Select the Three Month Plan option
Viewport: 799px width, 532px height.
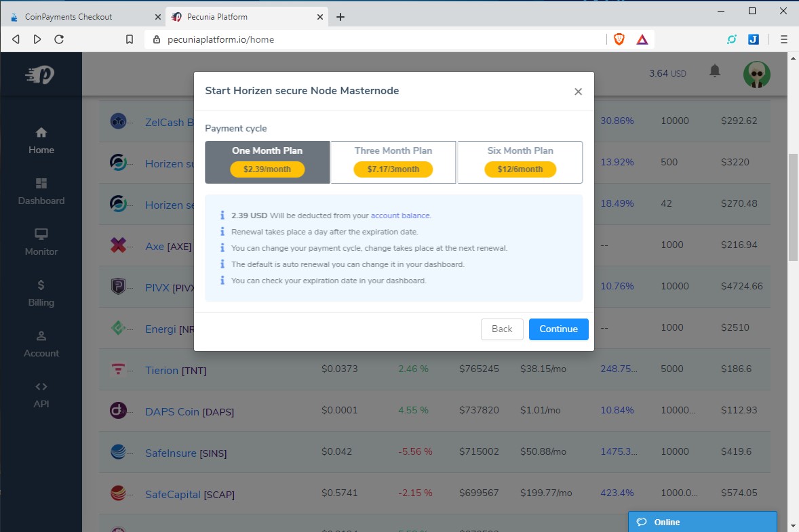pos(393,163)
